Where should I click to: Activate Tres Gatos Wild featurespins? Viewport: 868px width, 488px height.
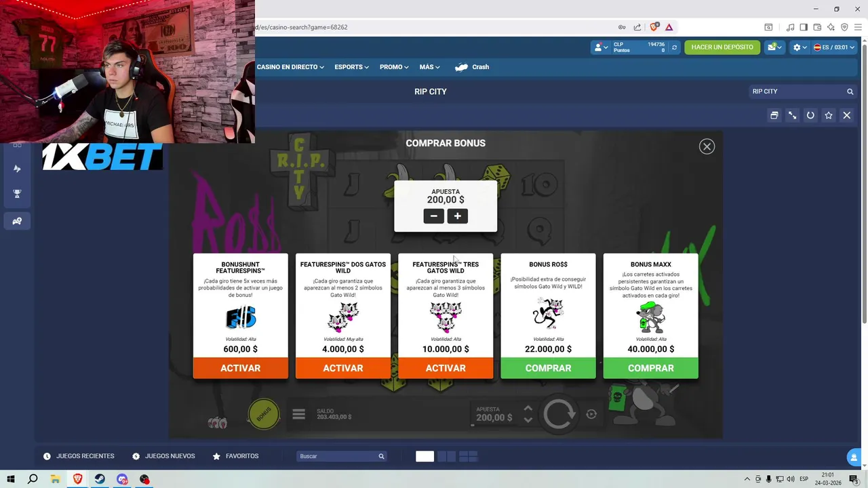[x=446, y=368]
